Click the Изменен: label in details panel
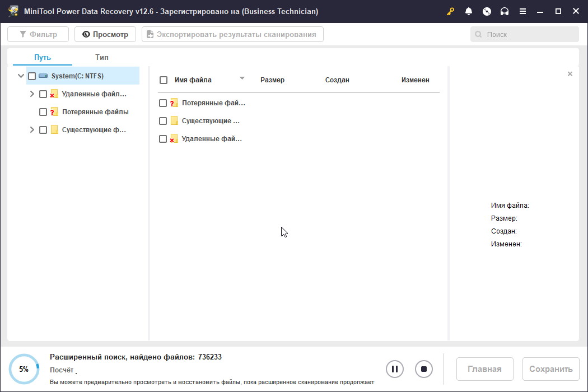 pyautogui.click(x=506, y=244)
